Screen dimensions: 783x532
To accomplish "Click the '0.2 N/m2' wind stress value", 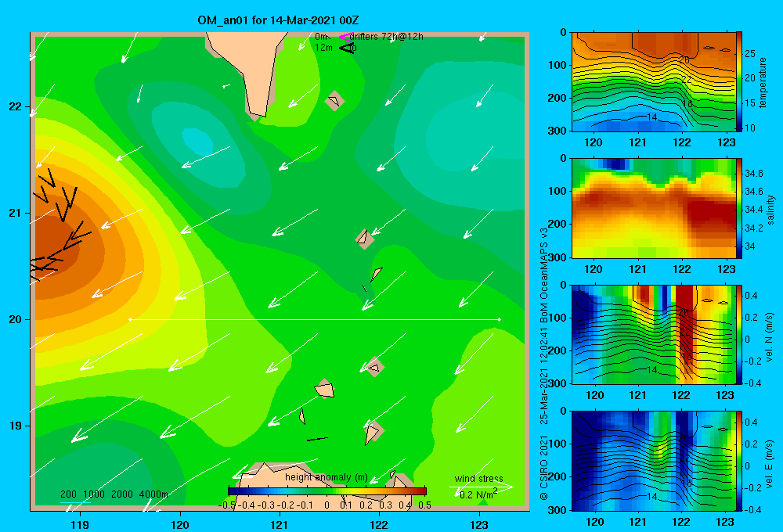I will 478,494.
